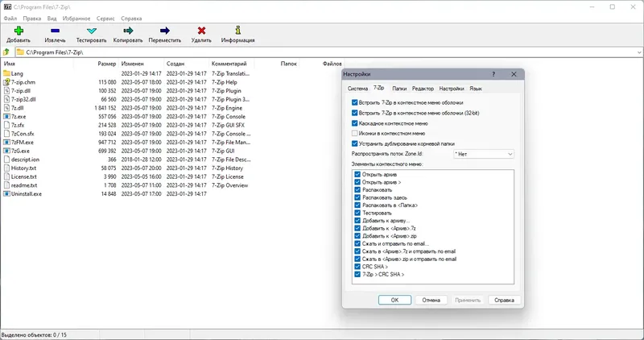Uncheck the Тестировать context menu item
The width and height of the screenshot is (644, 340).
point(357,213)
